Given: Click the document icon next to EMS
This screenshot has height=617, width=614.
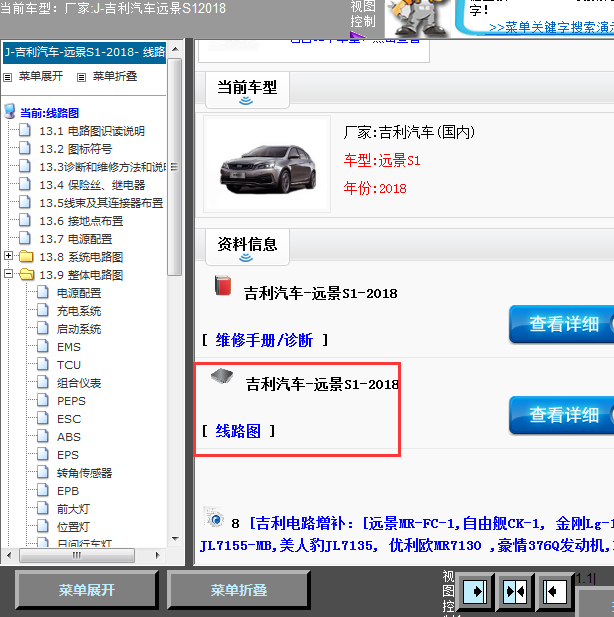Looking at the screenshot, I should tap(43, 346).
